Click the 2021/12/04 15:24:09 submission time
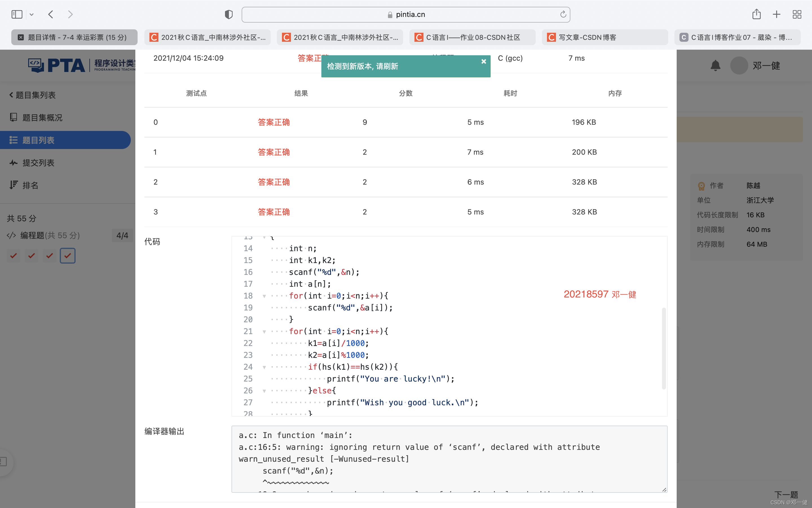812x508 pixels. pos(189,58)
